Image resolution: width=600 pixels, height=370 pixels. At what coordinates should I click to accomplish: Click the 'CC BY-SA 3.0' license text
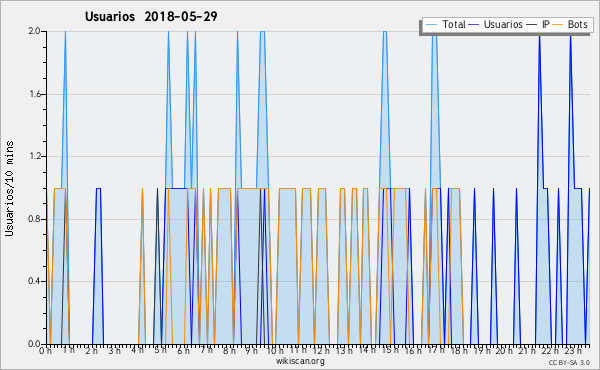(569, 362)
